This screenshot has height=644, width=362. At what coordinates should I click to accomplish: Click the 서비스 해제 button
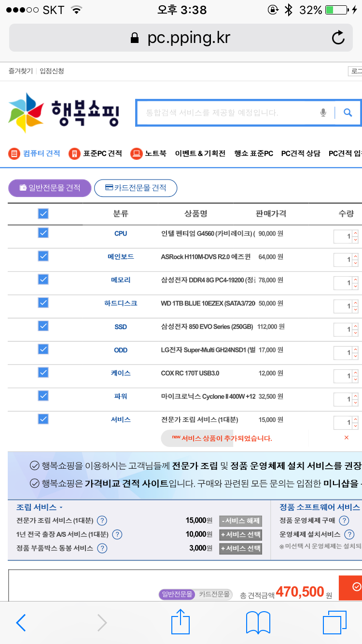point(240,521)
